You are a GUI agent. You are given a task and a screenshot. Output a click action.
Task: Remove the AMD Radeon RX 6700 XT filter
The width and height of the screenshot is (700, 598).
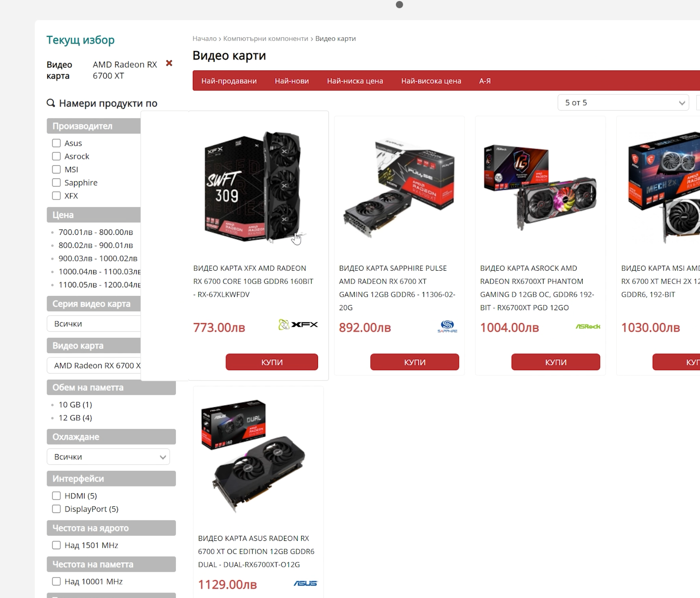pos(169,63)
